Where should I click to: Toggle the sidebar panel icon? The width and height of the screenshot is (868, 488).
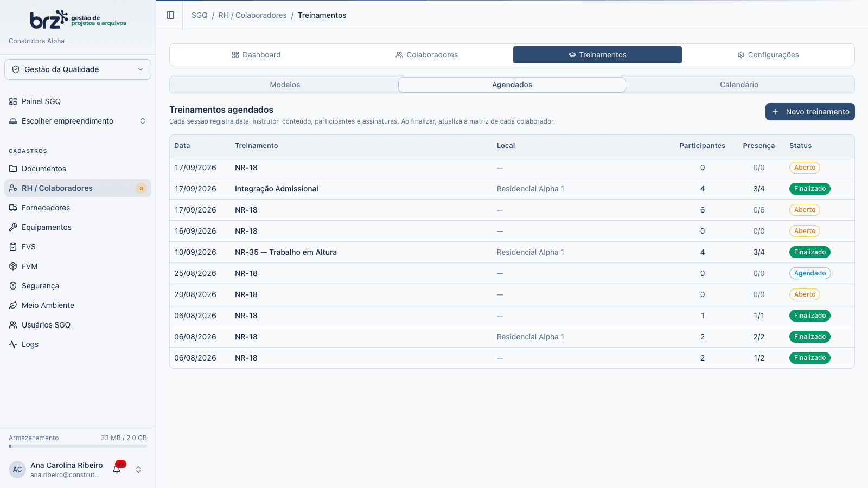pyautogui.click(x=170, y=15)
